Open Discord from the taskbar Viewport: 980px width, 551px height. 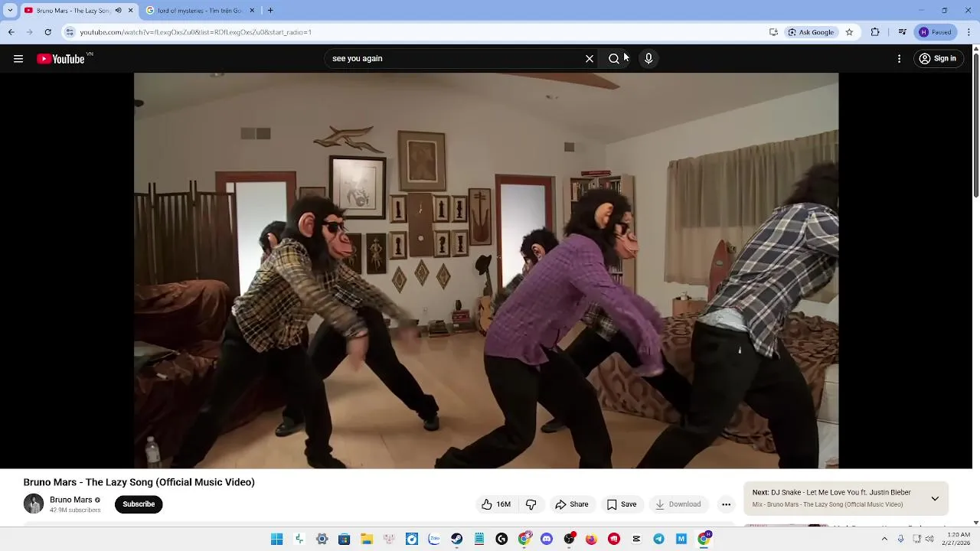point(547,540)
